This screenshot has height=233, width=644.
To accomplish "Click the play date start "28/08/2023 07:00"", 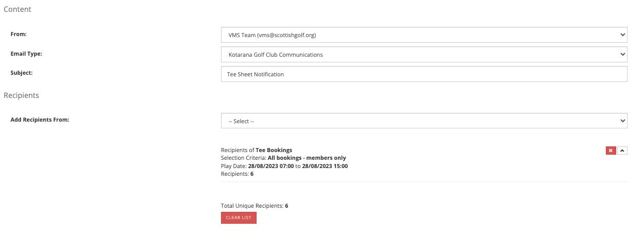I will click(x=270, y=166).
